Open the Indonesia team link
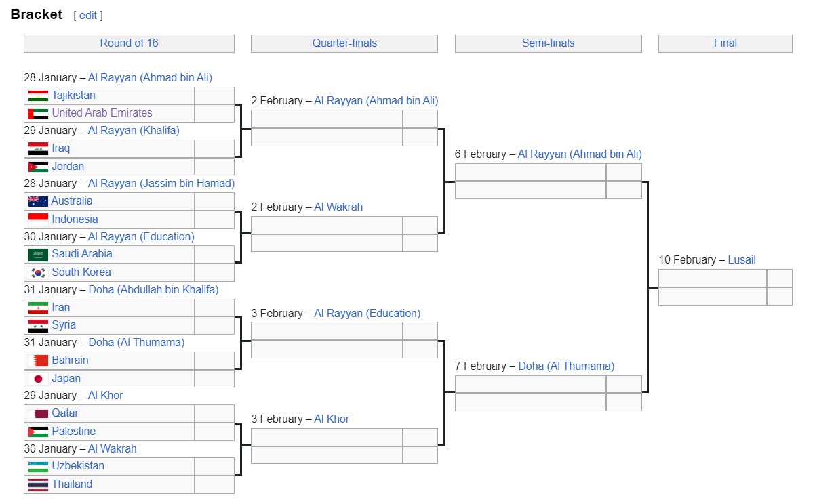The width and height of the screenshot is (815, 504). point(75,219)
